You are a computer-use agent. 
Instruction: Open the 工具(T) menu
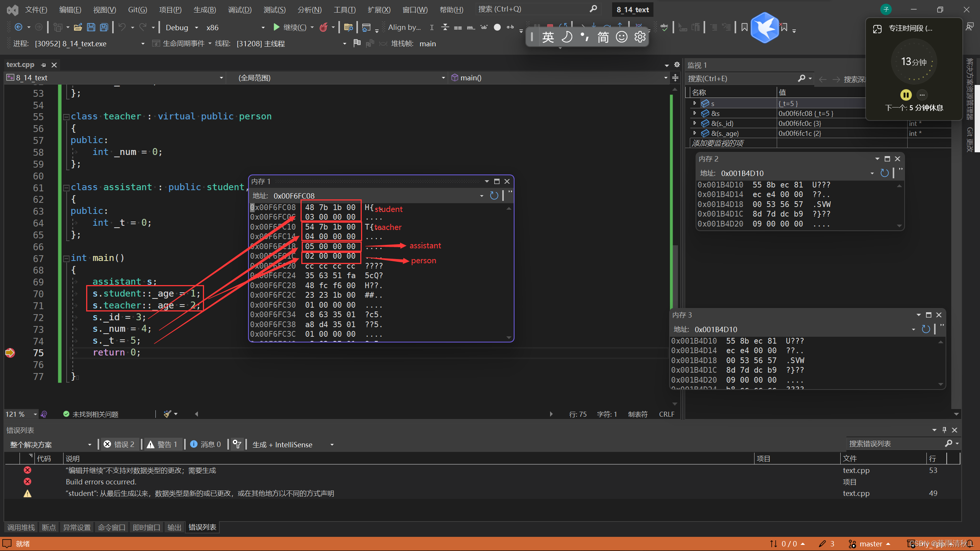[345, 10]
